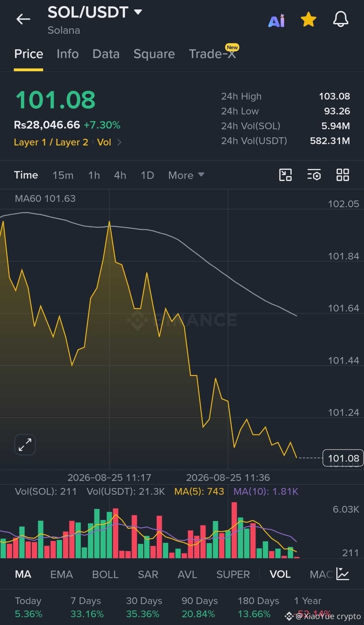Open the chart layout grid icon
The height and width of the screenshot is (625, 364).
coord(343,175)
